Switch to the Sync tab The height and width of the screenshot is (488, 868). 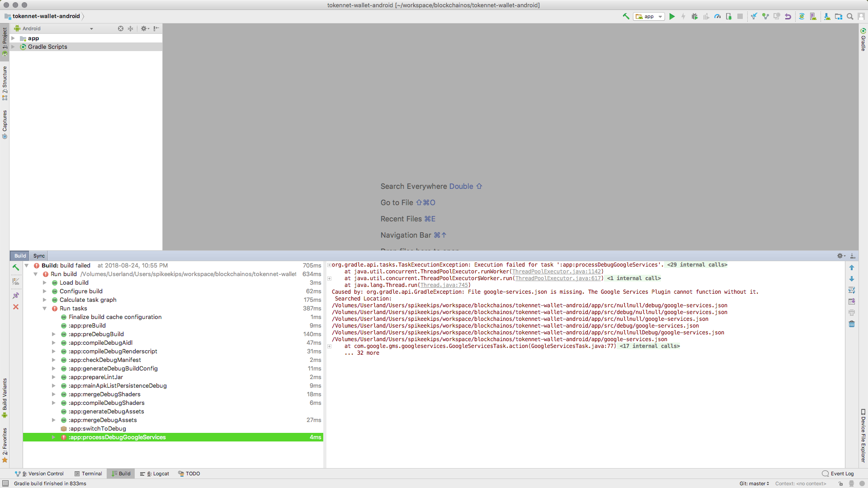pyautogui.click(x=38, y=256)
